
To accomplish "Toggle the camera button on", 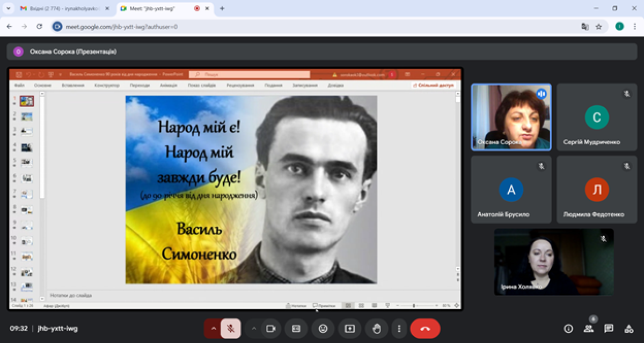I will [x=271, y=329].
